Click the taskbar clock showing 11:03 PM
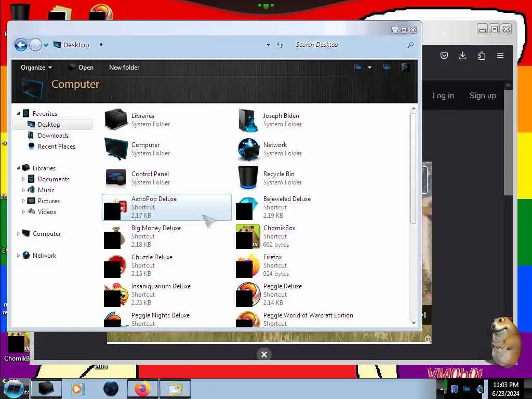Viewport: 532px width, 399px height. (x=506, y=389)
